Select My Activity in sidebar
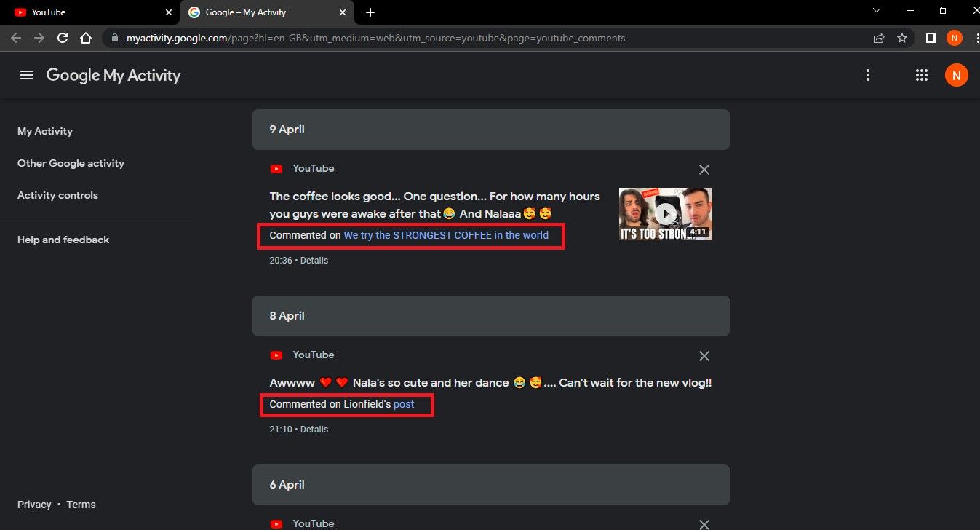The width and height of the screenshot is (980, 530). (45, 131)
